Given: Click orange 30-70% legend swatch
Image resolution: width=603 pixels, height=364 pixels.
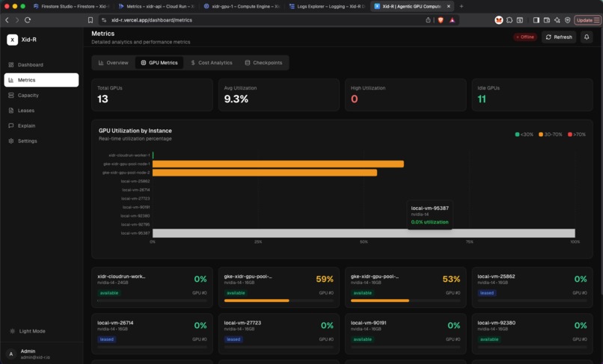Looking at the screenshot, I should pyautogui.click(x=541, y=135).
